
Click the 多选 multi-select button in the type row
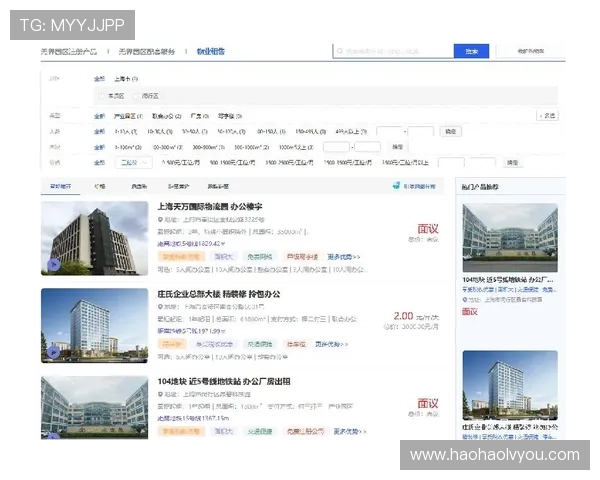click(x=548, y=116)
